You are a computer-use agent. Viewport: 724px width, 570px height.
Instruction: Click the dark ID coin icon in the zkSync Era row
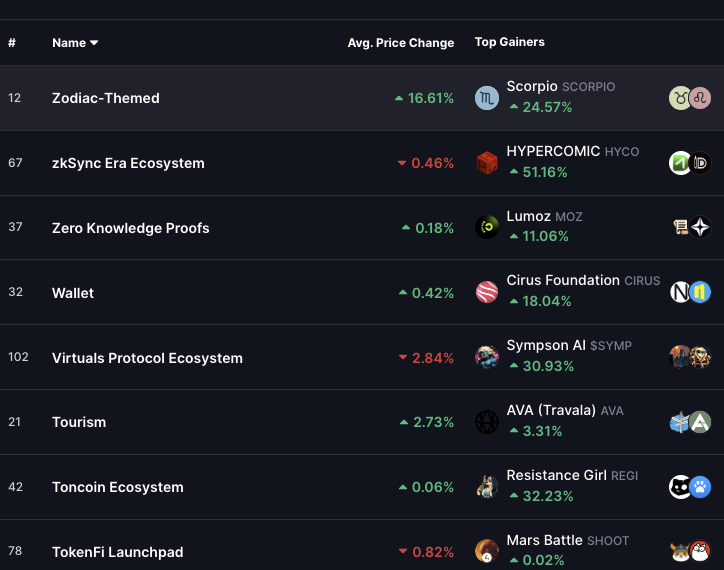pos(700,163)
